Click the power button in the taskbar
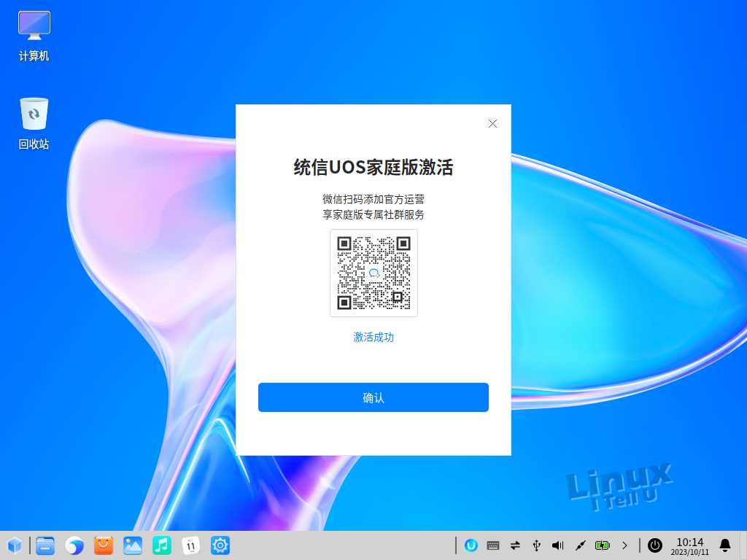This screenshot has width=747, height=560. pos(654,545)
